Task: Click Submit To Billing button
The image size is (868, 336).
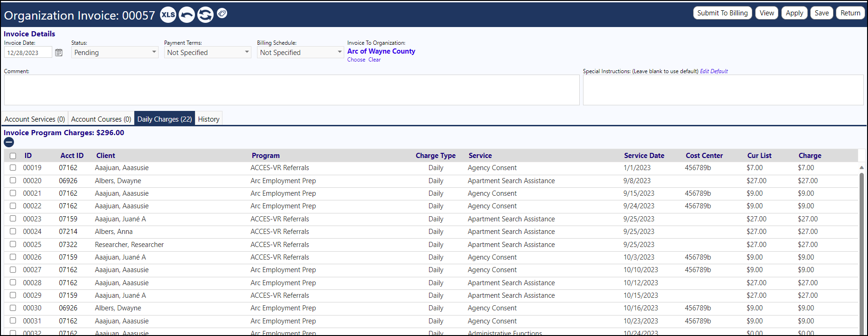Action: click(722, 13)
